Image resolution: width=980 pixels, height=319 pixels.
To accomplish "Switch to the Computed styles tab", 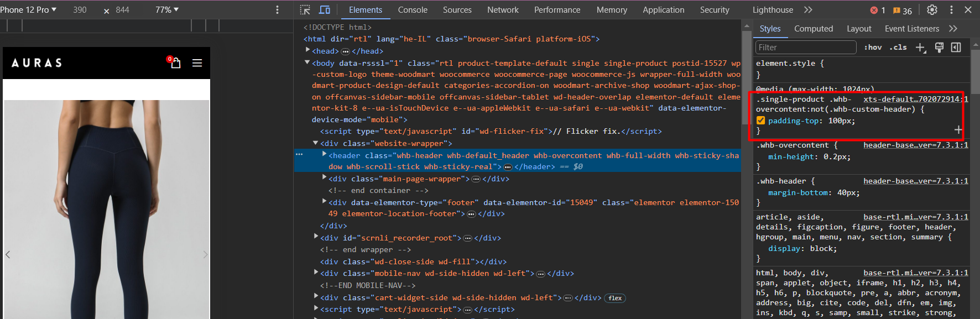I will [814, 29].
